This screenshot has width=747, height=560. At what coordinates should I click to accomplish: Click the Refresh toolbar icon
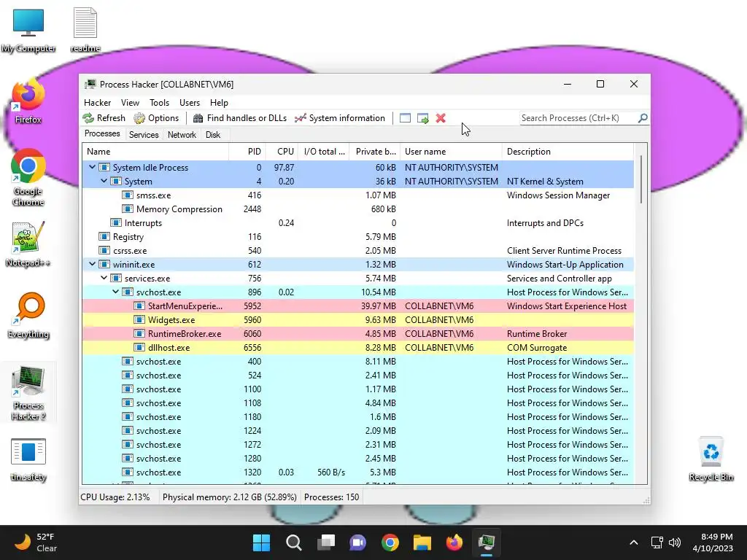pos(88,118)
